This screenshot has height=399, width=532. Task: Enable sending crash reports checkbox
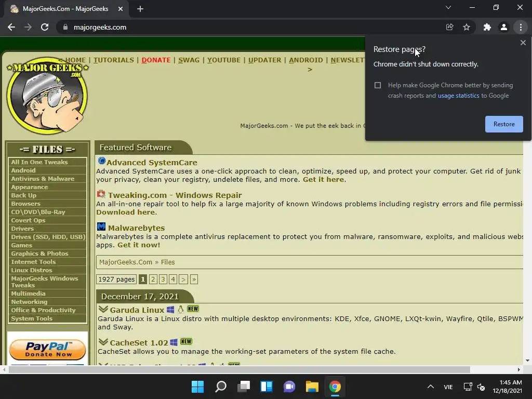click(378, 85)
